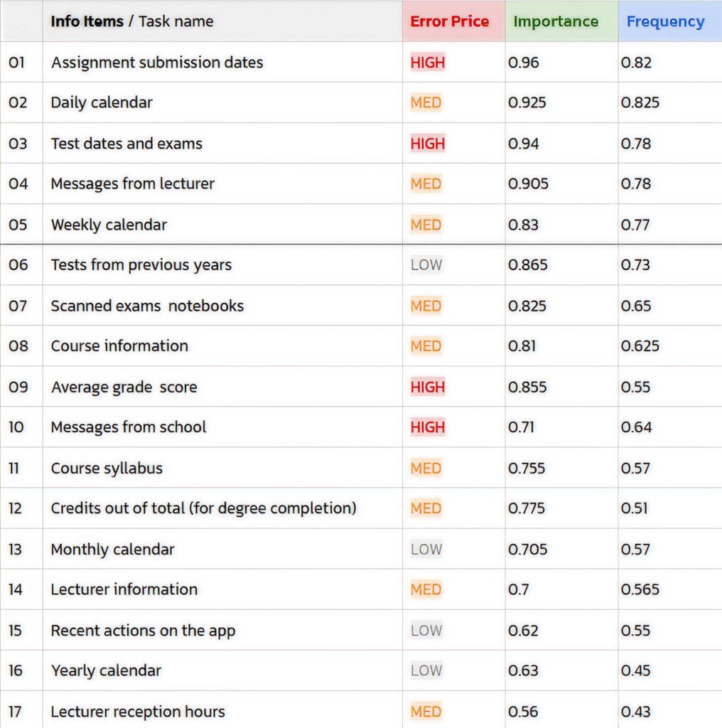This screenshot has width=722, height=728.
Task: Click the HIGH tag for Test dates and exams
Action: (427, 144)
